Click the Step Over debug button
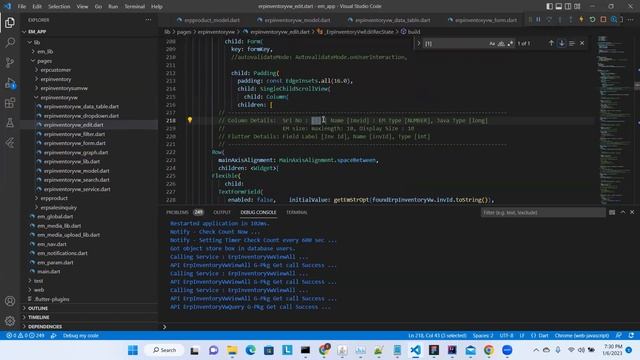The width and height of the screenshot is (640, 360). click(x=549, y=20)
